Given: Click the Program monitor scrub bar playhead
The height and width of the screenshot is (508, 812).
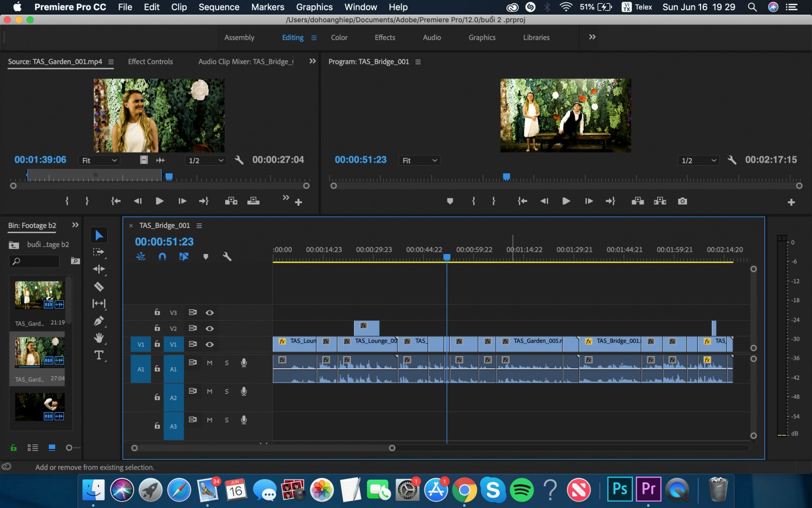Looking at the screenshot, I should click(507, 177).
